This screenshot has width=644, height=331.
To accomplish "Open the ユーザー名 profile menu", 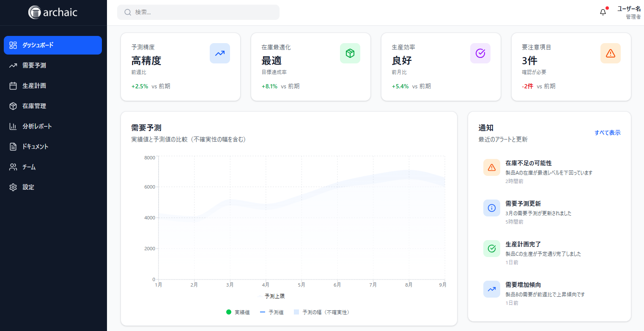I will coord(628,12).
